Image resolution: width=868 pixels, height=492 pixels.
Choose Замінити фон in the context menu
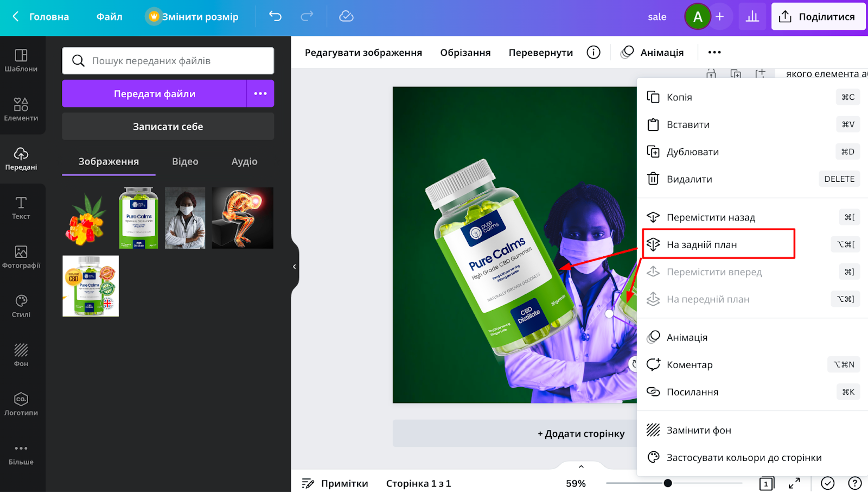[x=752, y=430]
